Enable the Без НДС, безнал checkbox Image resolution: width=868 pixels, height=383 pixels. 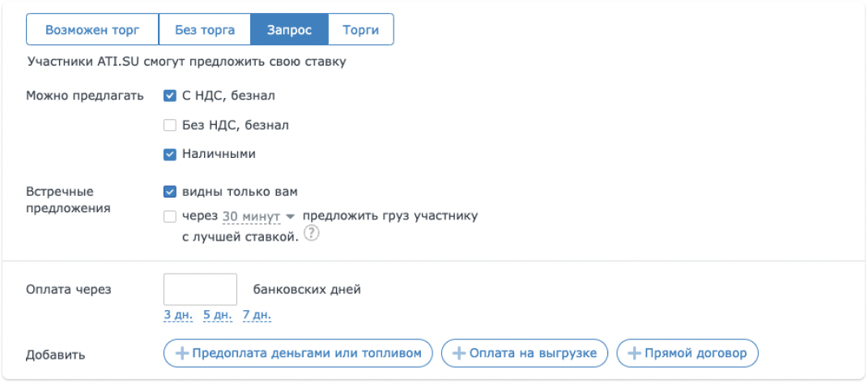pyautogui.click(x=170, y=125)
